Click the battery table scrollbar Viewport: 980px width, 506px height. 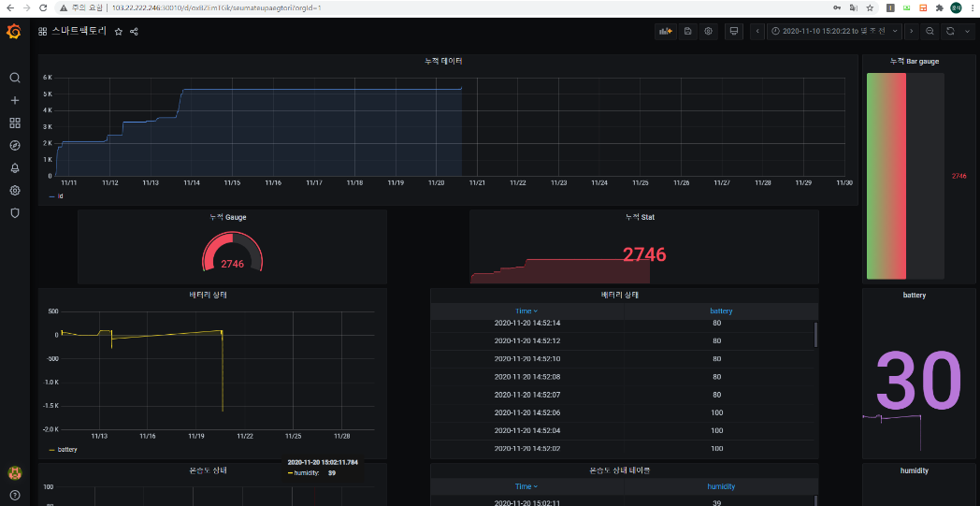[x=815, y=335]
